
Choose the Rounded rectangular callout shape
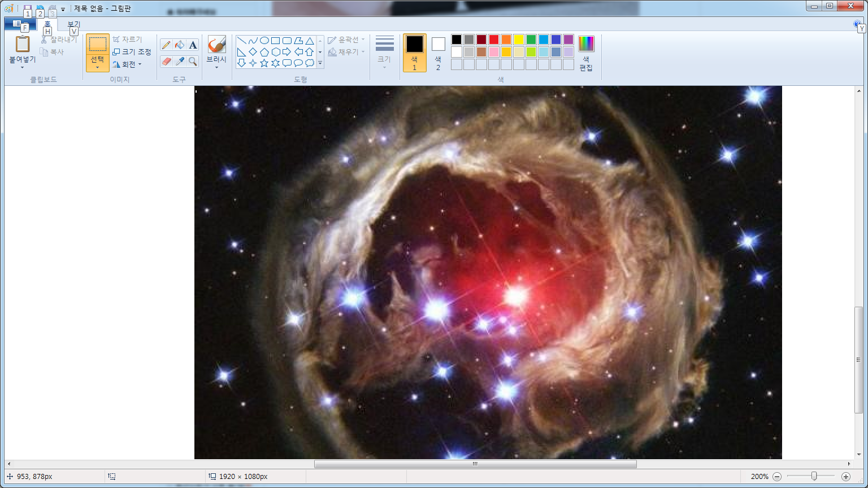[287, 63]
